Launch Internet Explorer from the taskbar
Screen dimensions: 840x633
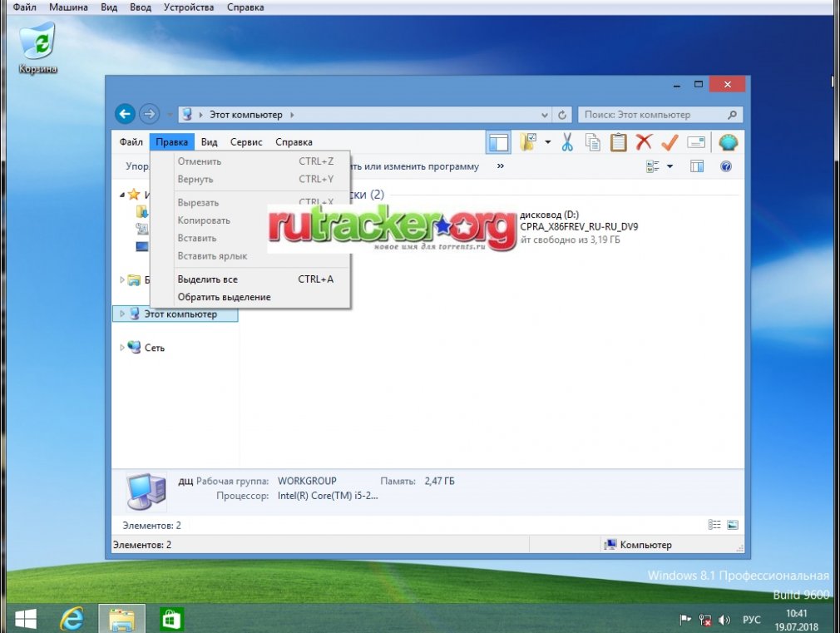click(x=72, y=620)
